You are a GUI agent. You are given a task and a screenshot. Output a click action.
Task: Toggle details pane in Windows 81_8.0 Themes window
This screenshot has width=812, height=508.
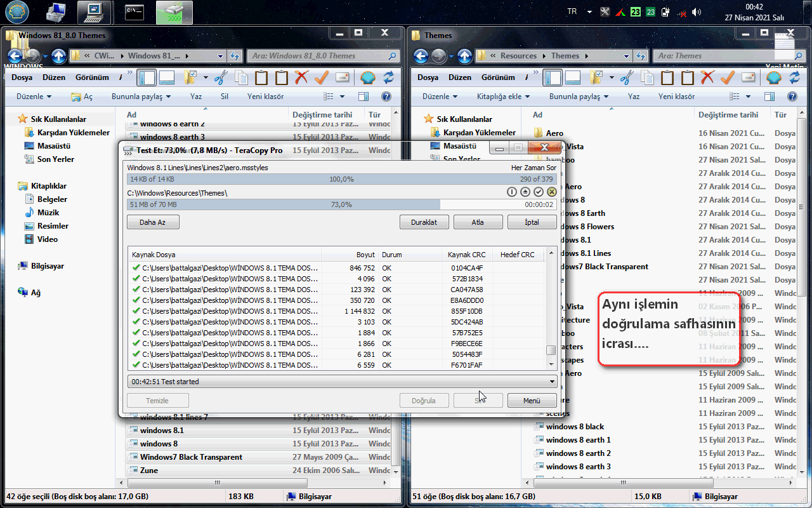(x=167, y=77)
